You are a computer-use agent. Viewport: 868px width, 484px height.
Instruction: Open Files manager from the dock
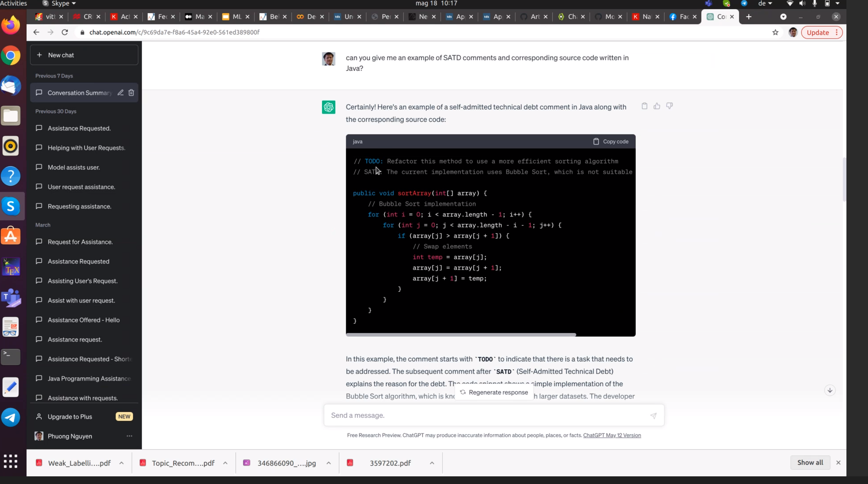tap(11, 116)
